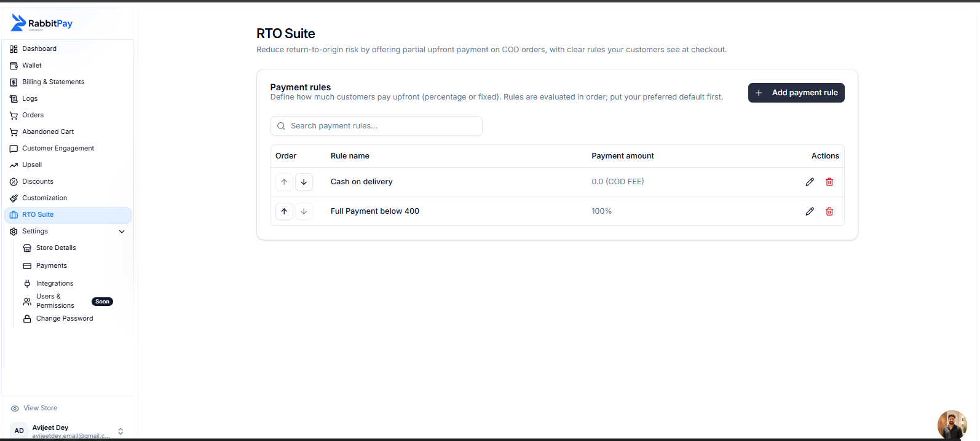
Task: Focus the Search payment rules field
Action: [x=376, y=126]
